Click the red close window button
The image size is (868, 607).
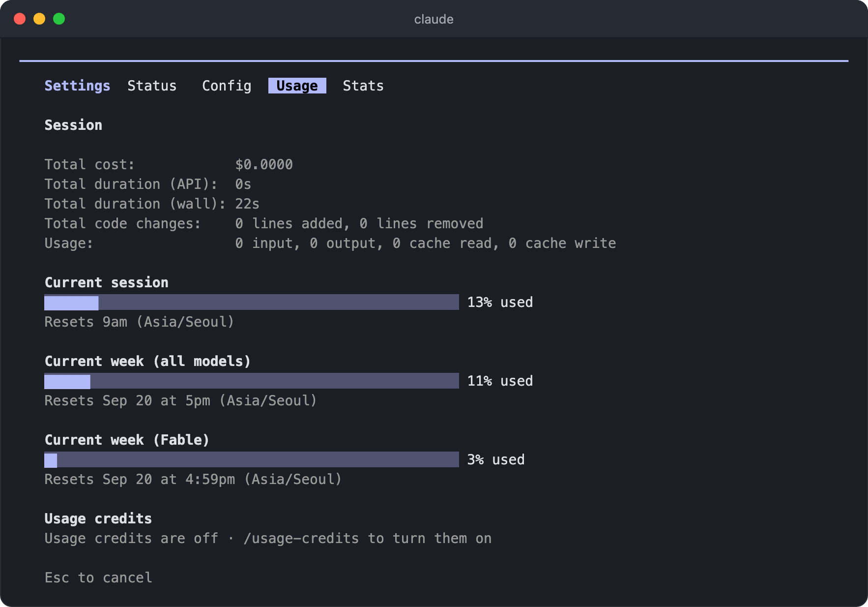tap(20, 19)
